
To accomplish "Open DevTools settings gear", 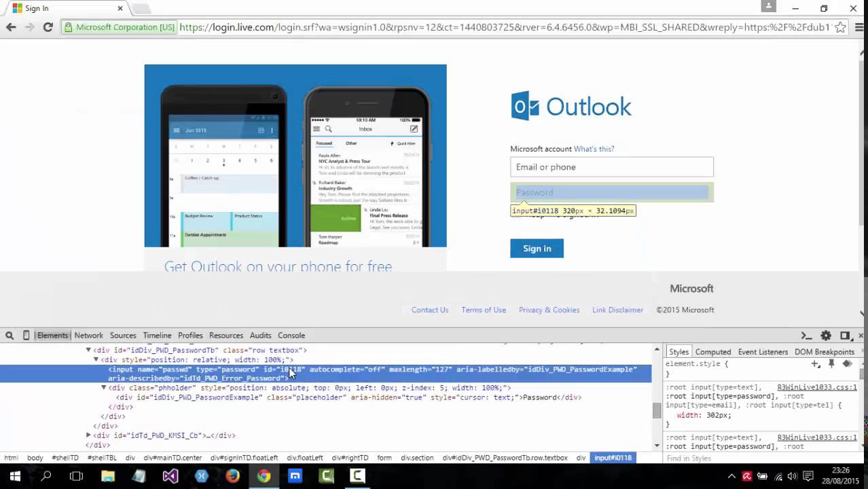I will (826, 336).
